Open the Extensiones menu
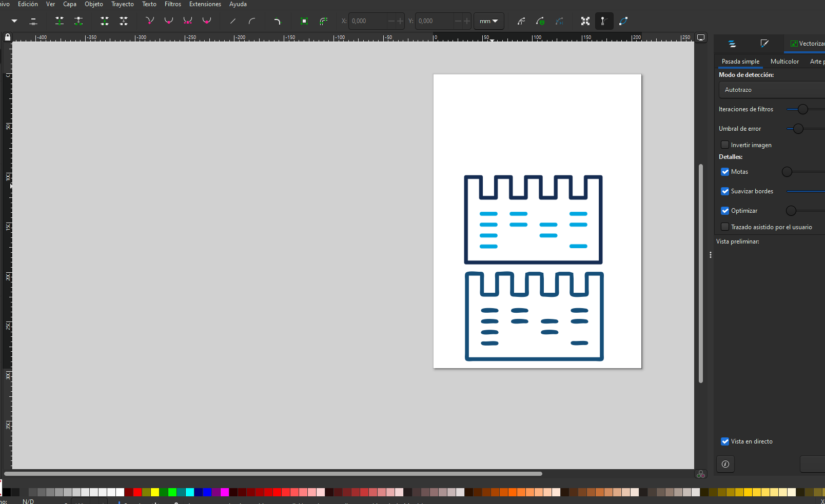The width and height of the screenshot is (825, 504). (205, 4)
